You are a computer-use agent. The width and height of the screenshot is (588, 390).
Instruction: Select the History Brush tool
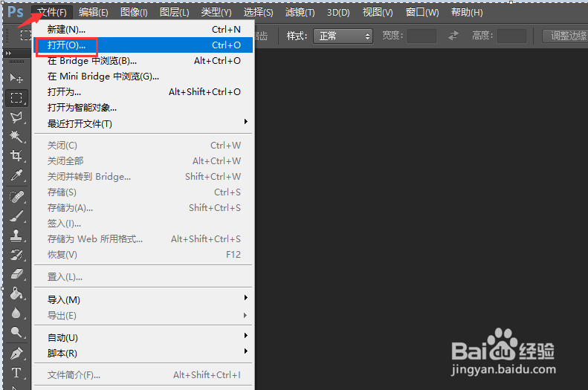[16, 255]
